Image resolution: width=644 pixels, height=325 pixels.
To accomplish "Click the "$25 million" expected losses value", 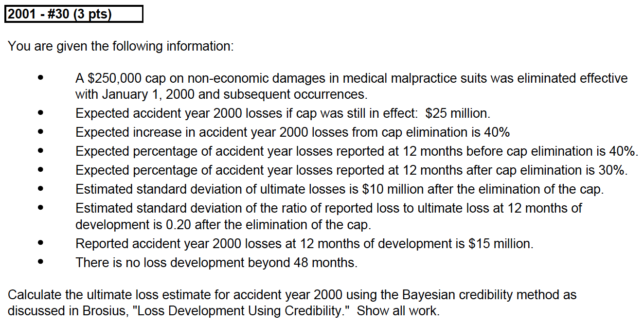I will [457, 113].
